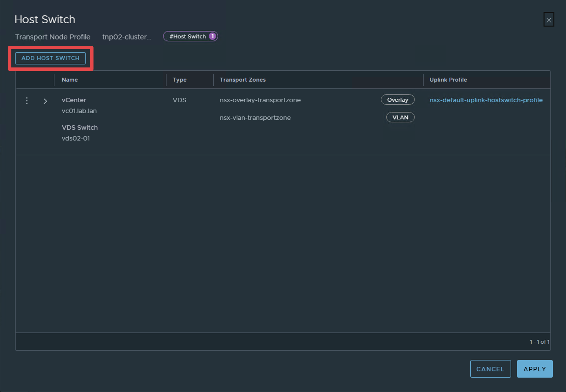The image size is (566, 392).
Task: Click the vertical ellipsis beside vCenter row
Action: tap(27, 101)
